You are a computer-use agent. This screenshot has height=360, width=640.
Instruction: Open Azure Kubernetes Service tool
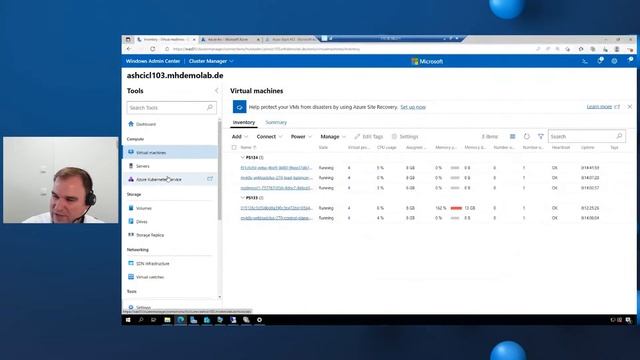click(x=159, y=179)
